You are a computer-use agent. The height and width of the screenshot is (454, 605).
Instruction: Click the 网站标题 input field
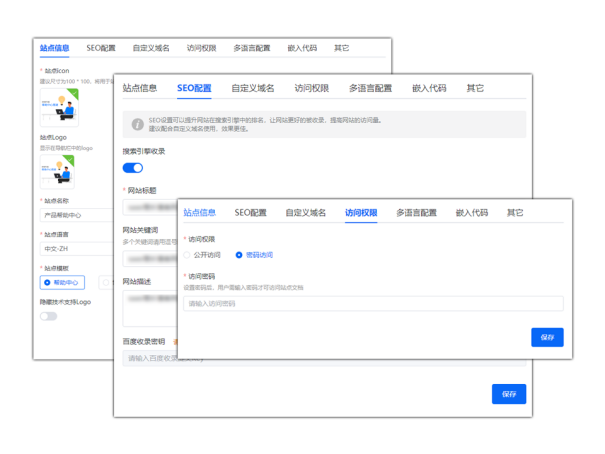[150, 207]
